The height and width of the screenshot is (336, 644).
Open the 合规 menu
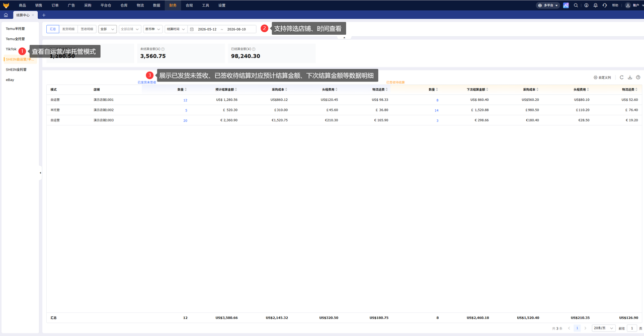(x=189, y=5)
